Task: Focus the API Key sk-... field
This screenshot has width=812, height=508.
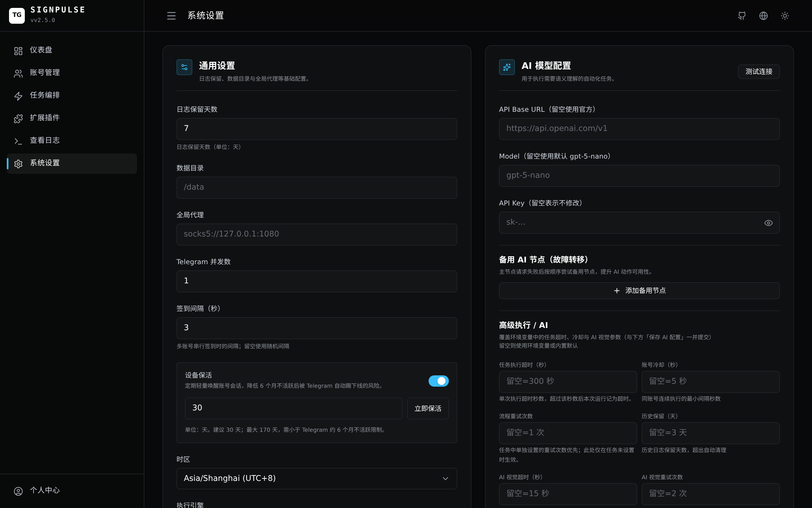Action: (x=639, y=222)
